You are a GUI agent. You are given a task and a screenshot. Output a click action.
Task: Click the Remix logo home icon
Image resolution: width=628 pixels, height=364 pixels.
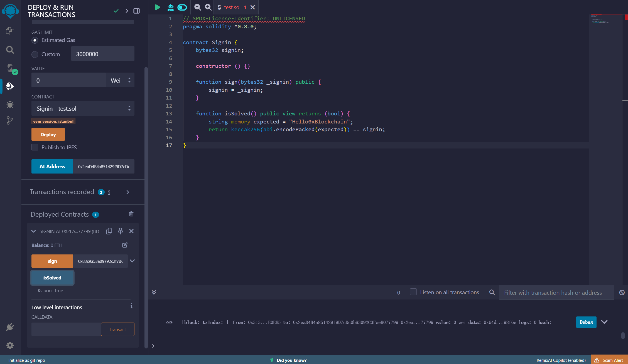10,11
